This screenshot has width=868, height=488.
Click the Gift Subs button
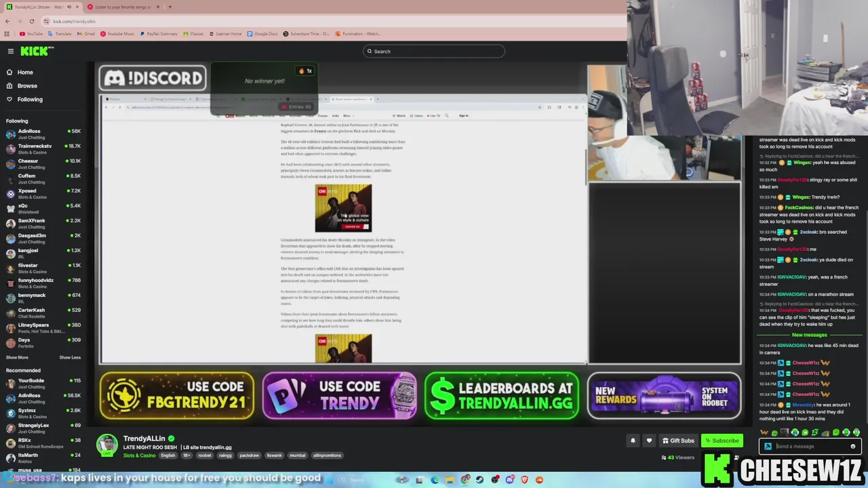coord(678,441)
